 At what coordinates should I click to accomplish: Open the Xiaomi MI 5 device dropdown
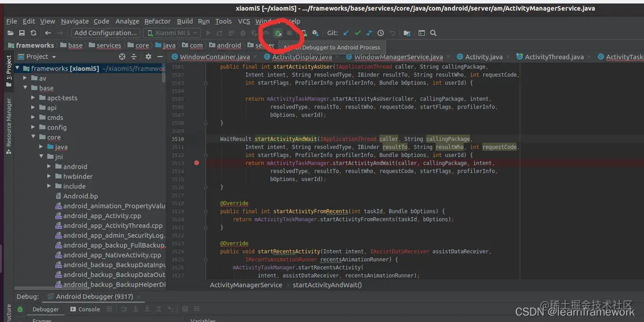(173, 33)
